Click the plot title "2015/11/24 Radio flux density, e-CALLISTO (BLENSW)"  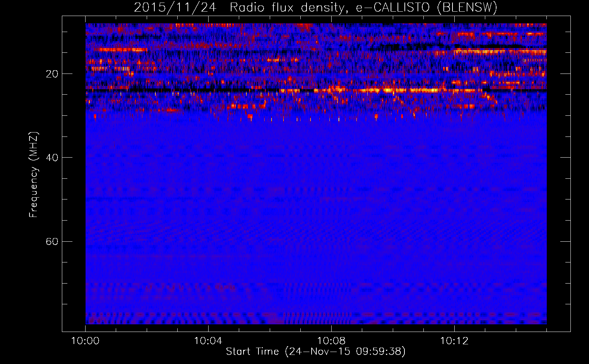click(316, 7)
